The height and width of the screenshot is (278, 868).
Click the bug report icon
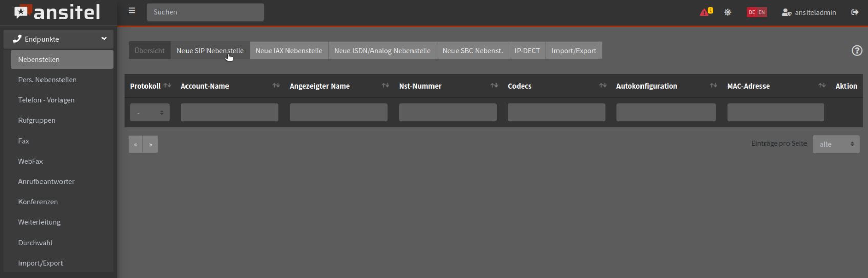(728, 12)
